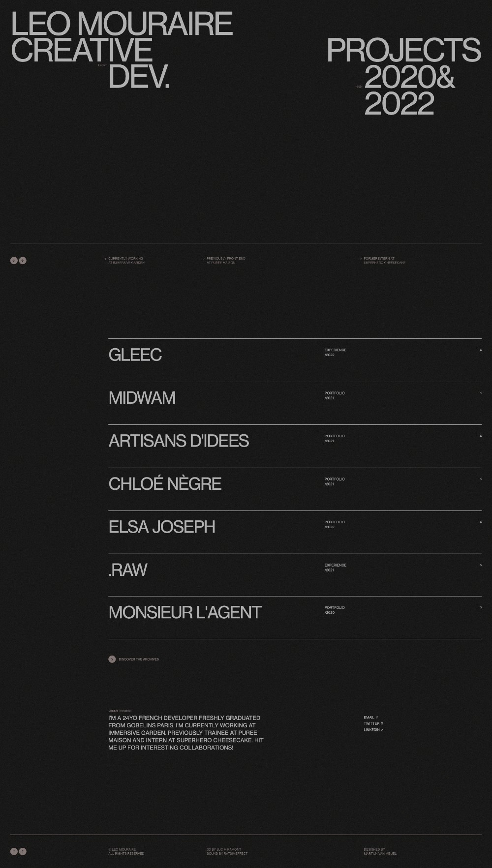Visit the TWITTER profile link
Screen dimensions: 492x868
[x=373, y=724]
